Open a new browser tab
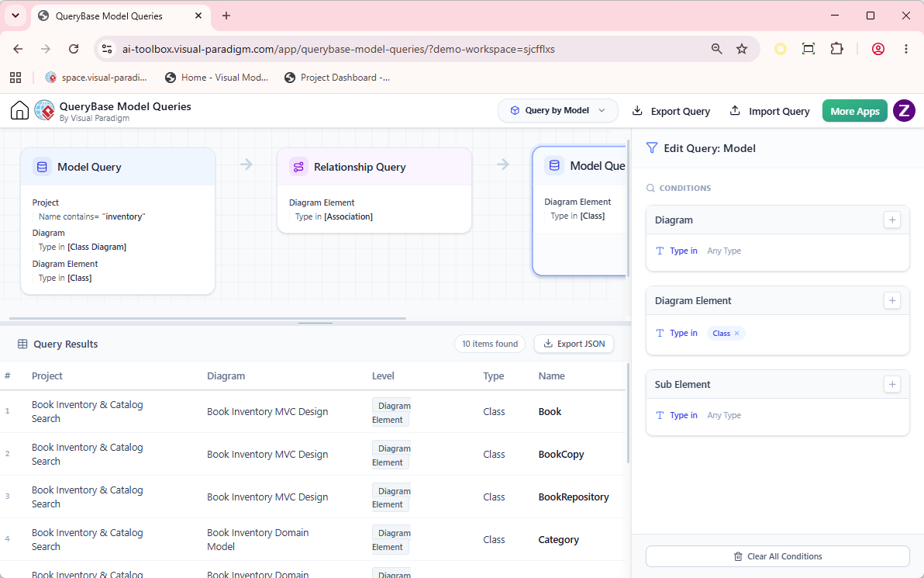 click(x=226, y=16)
